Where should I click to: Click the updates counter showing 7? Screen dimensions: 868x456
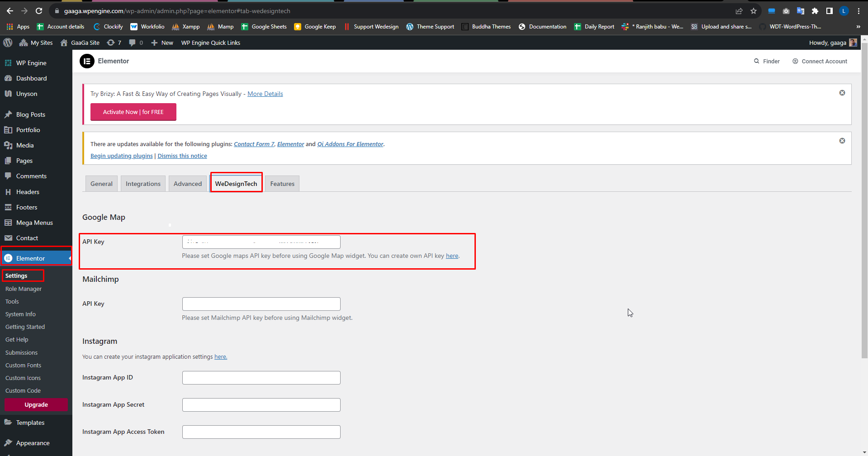point(114,43)
